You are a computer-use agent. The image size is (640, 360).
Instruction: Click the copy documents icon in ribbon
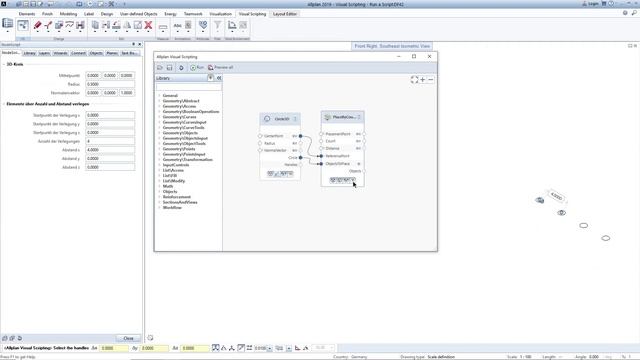tap(95, 25)
